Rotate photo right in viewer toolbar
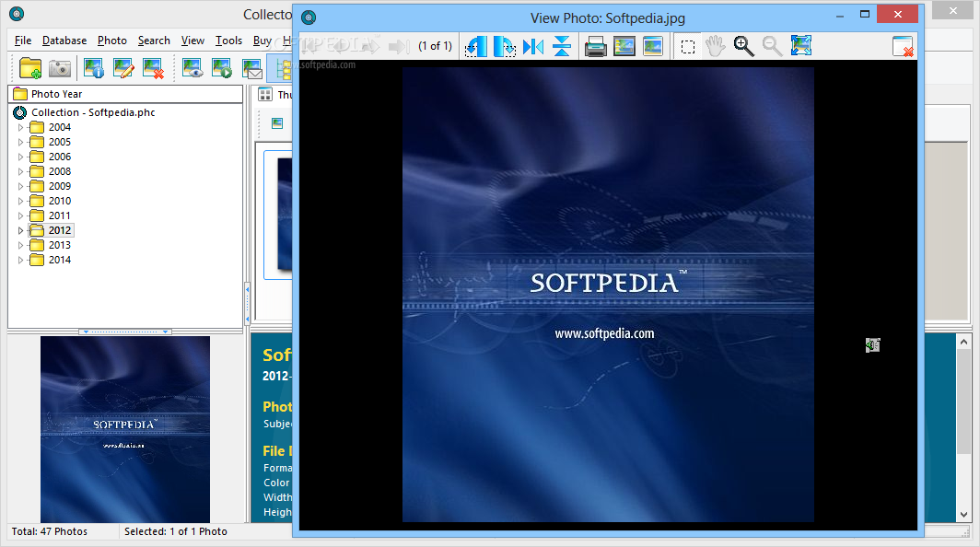The width and height of the screenshot is (980, 547). [x=505, y=46]
